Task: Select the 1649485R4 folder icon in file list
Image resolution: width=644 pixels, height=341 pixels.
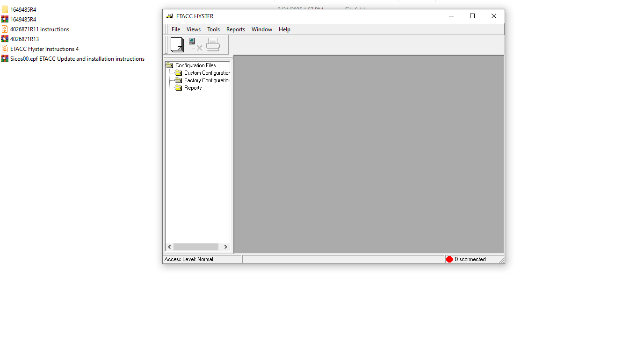Action: coord(5,9)
